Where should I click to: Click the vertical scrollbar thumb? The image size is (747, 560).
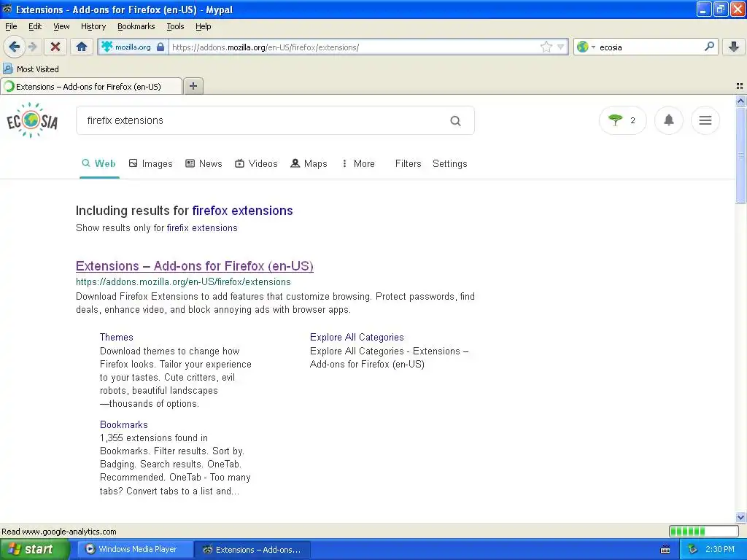[740, 155]
